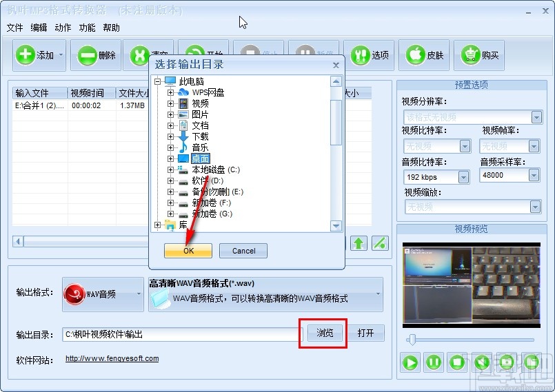
Task: Open the 帮助 menu
Action: click(111, 28)
